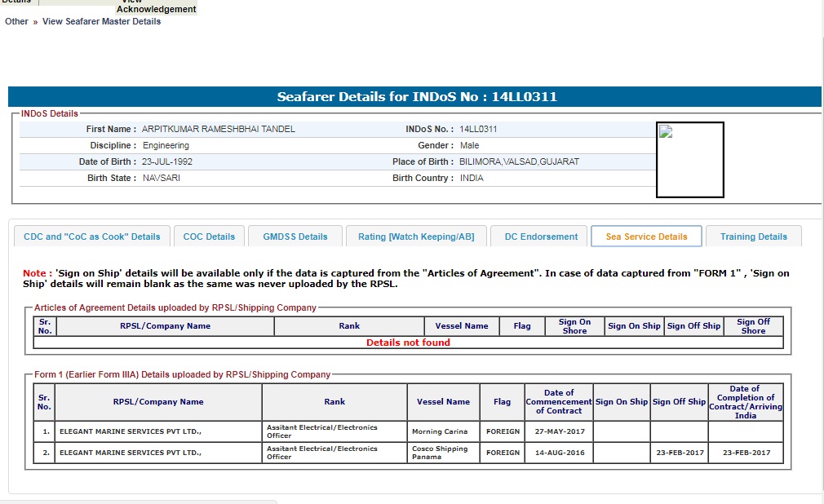The image size is (824, 504).
Task: Open the CDC and "CoC as Cook" Details tab
Action: pos(92,237)
